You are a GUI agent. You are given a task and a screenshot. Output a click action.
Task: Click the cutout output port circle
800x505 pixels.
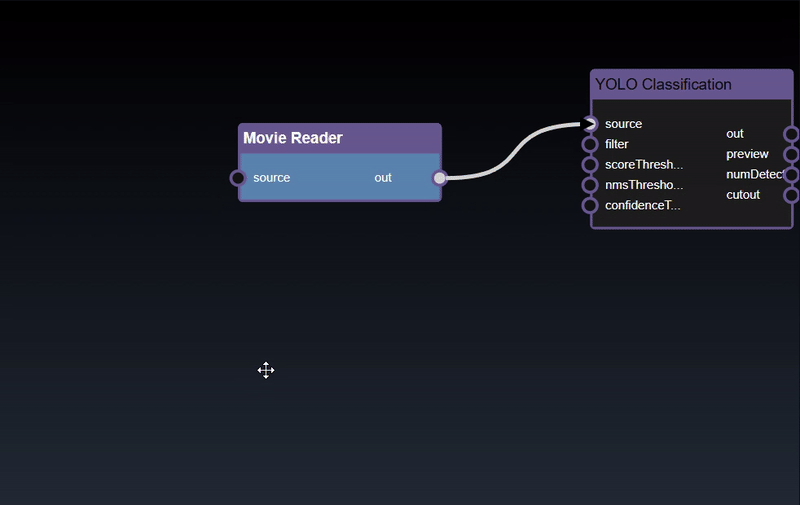pos(791,195)
